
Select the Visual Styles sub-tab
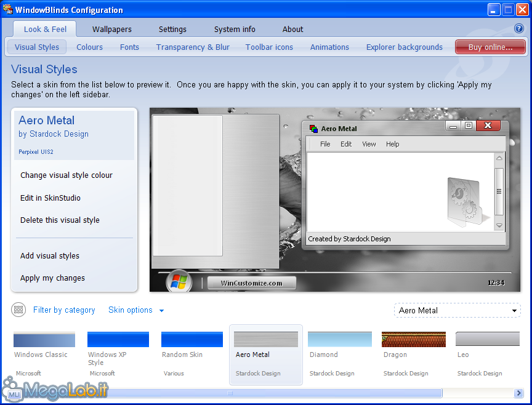coord(37,47)
